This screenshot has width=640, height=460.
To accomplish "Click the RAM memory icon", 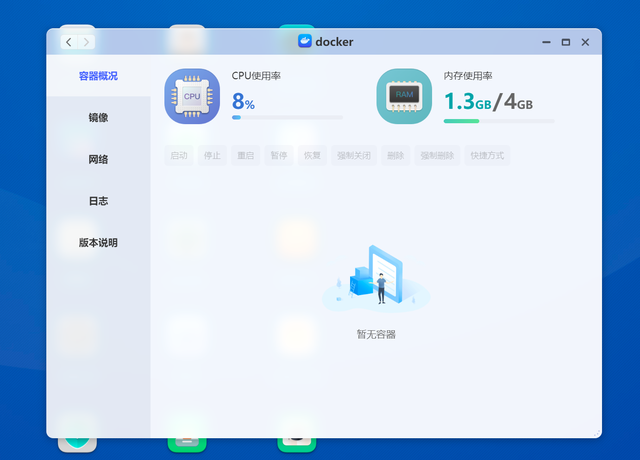I will [x=404, y=96].
